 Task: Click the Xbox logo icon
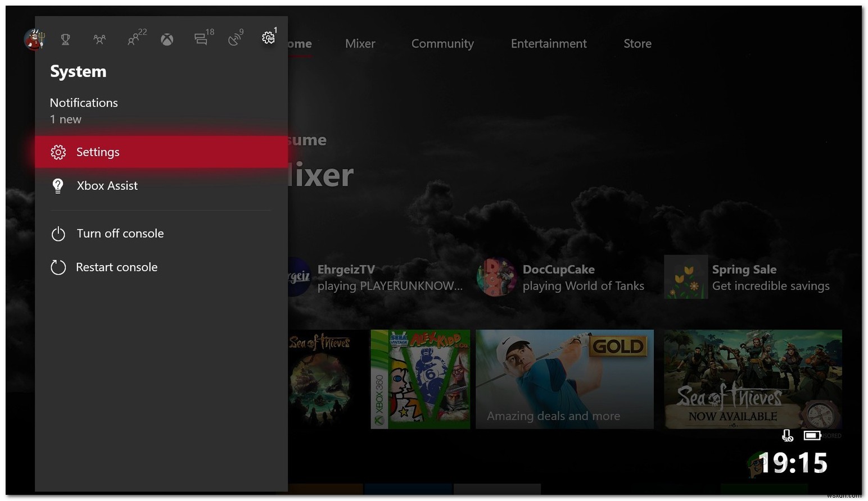point(166,39)
